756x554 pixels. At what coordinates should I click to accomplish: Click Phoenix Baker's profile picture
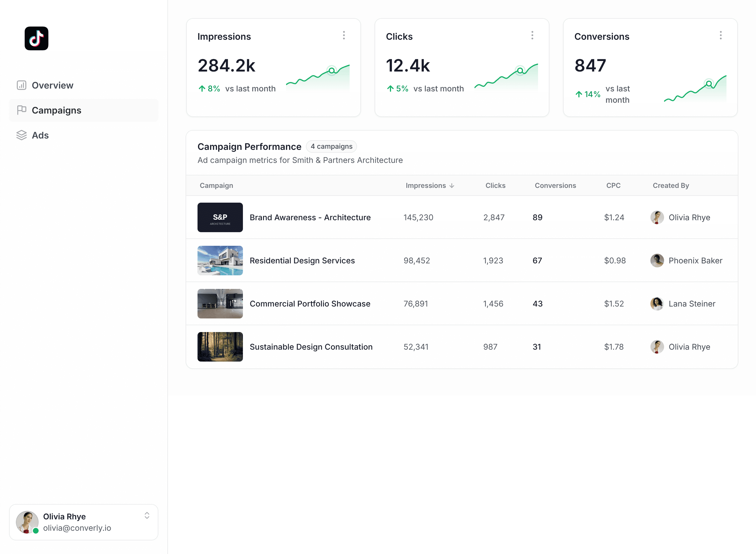click(658, 260)
